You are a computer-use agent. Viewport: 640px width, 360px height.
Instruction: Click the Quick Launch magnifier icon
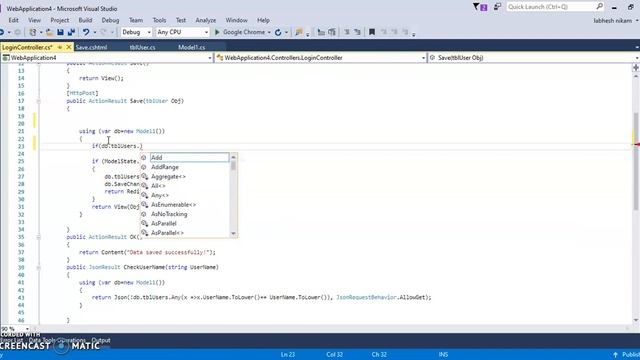tap(600, 7)
